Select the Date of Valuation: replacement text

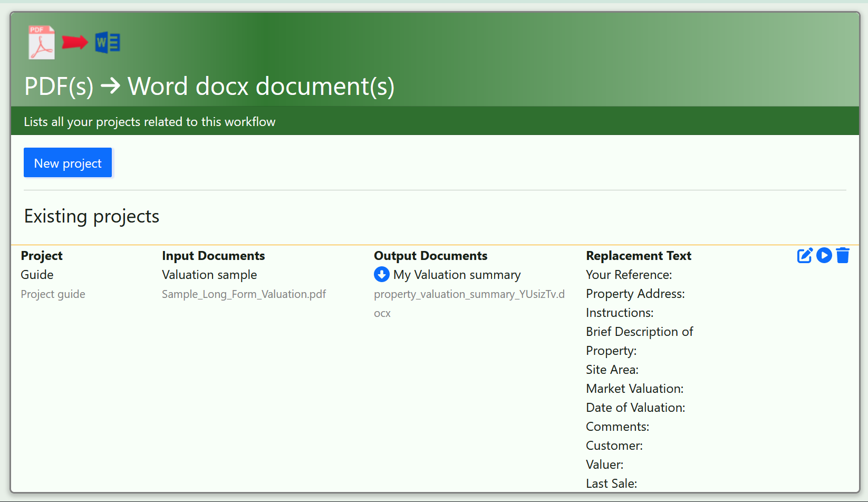(635, 408)
